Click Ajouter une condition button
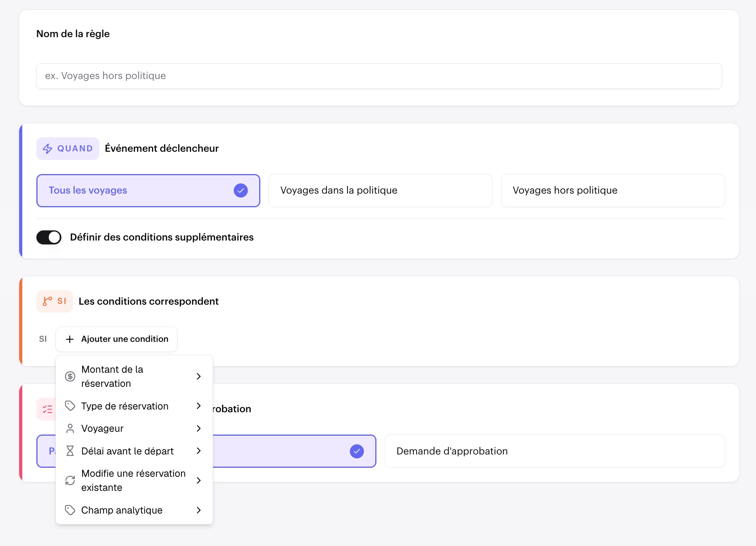Image resolution: width=756 pixels, height=546 pixels. [x=116, y=339]
